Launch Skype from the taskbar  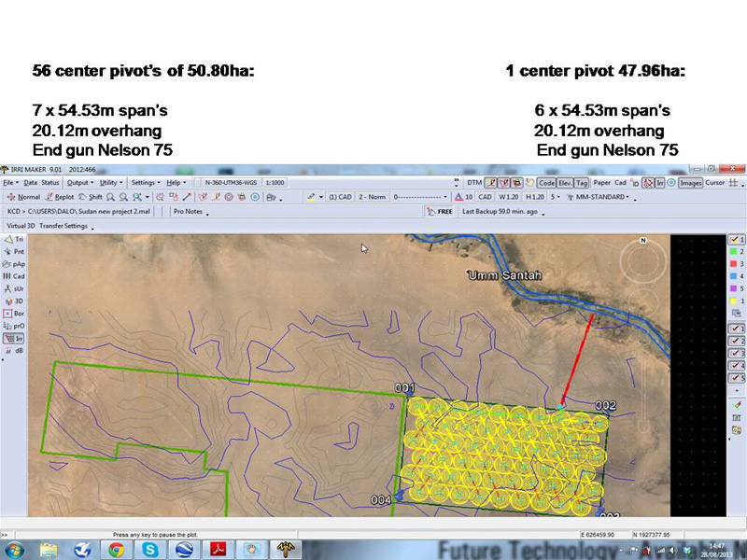(x=149, y=550)
